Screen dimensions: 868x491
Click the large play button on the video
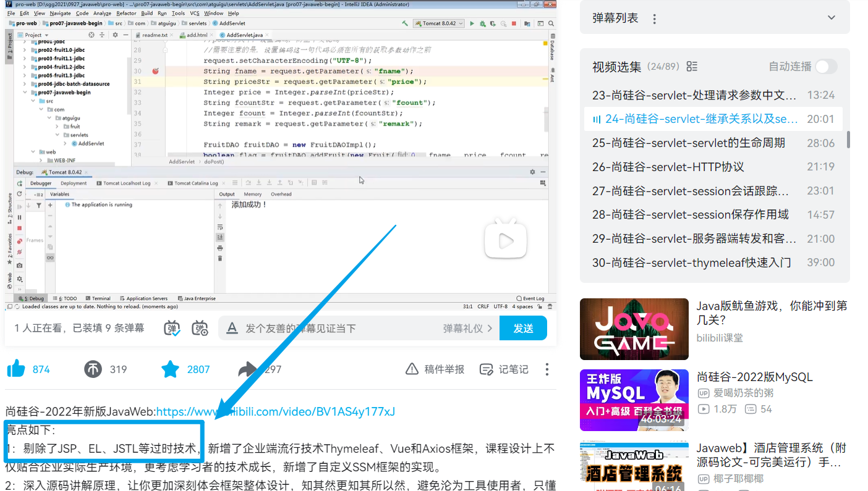pyautogui.click(x=505, y=239)
